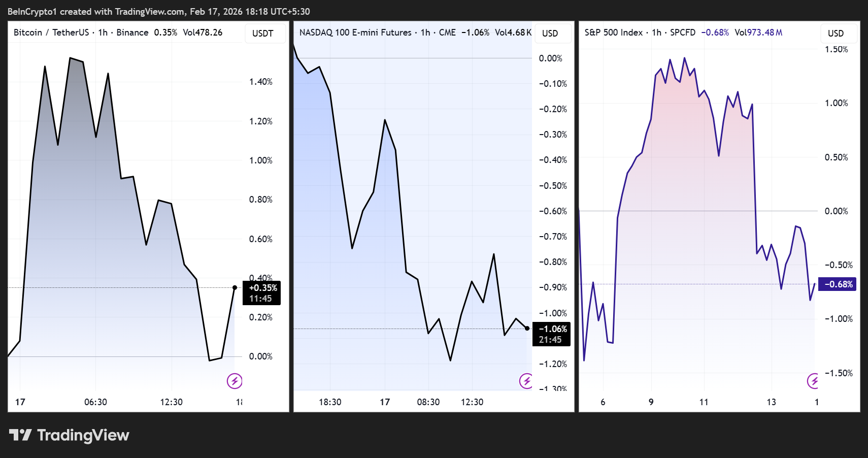Select the Bitcoin / TetherUS symbol legend
Viewport: 868px width, 458px height.
pyautogui.click(x=51, y=32)
